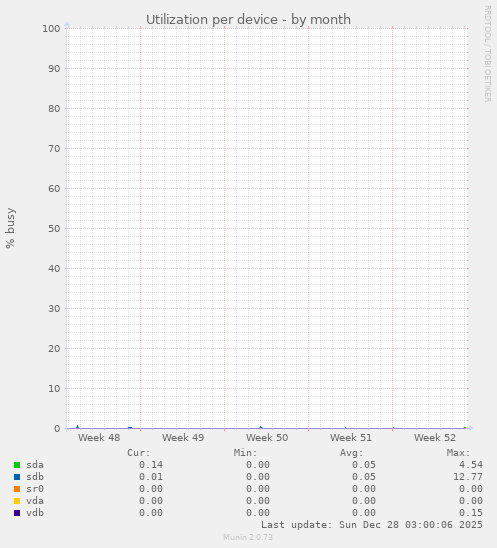Click the graph title 'Utilization per device - by month'

(248, 20)
